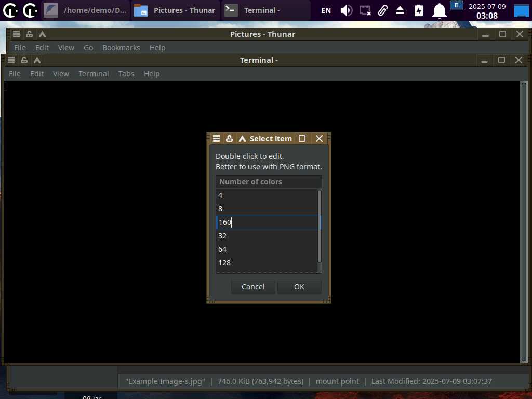Open the Terminal window menu hamburger icon
The width and height of the screenshot is (532, 399).
click(11, 60)
